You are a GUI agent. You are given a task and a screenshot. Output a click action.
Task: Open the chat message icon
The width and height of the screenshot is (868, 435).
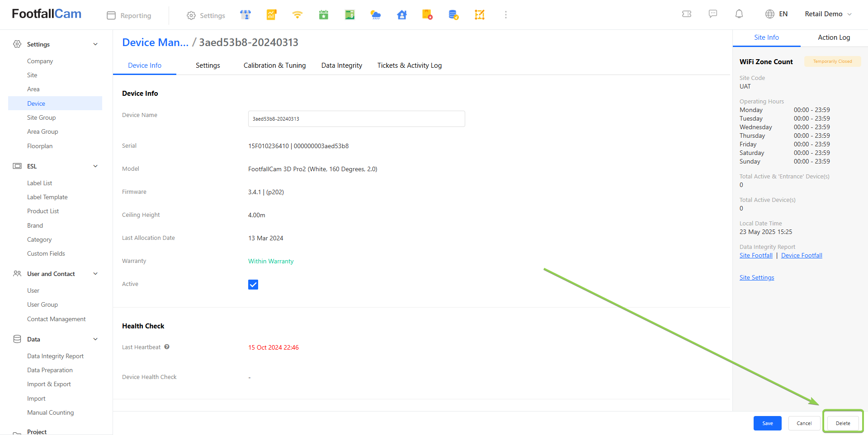pos(713,14)
